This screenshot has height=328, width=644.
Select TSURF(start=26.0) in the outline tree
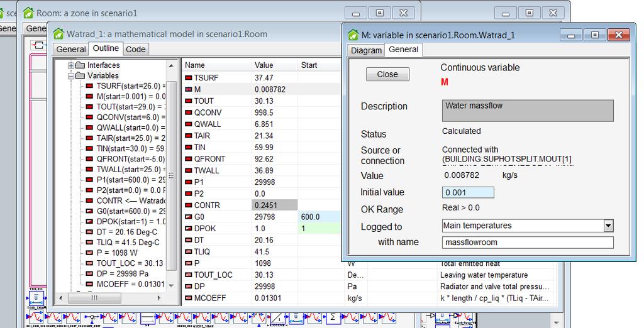[131, 86]
